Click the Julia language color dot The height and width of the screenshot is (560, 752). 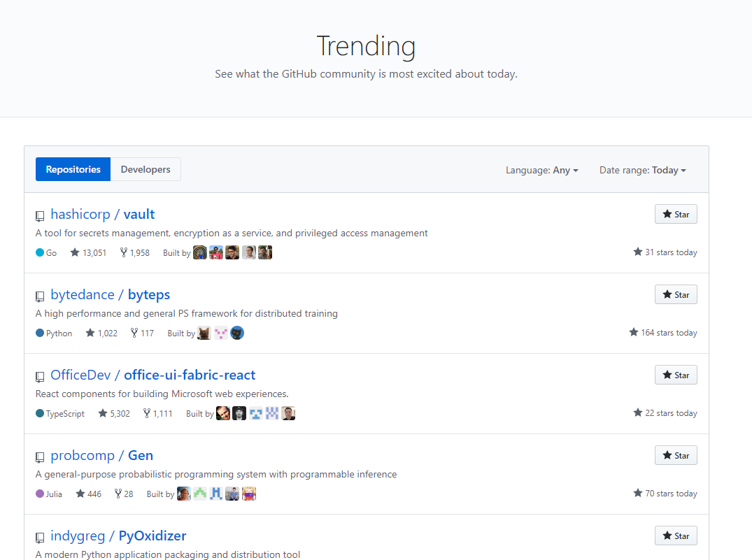coord(40,494)
